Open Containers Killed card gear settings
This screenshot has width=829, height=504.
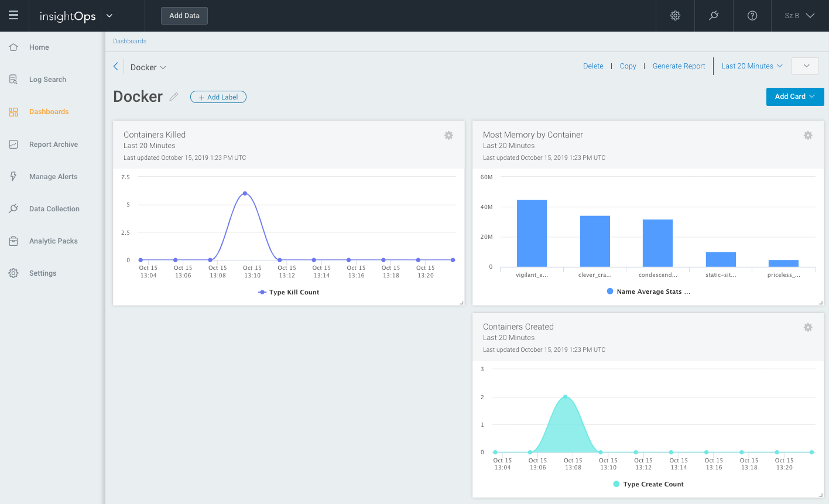(448, 135)
